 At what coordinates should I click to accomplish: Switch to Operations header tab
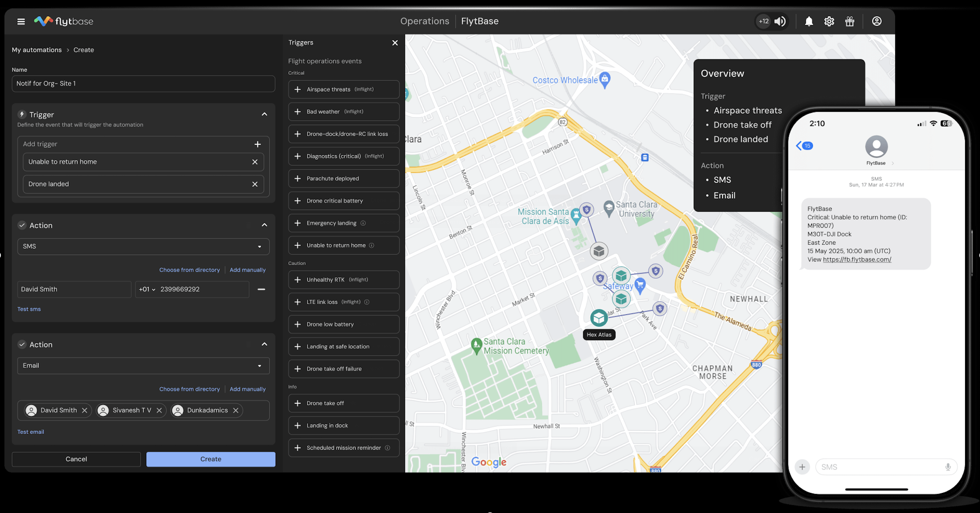tap(424, 21)
